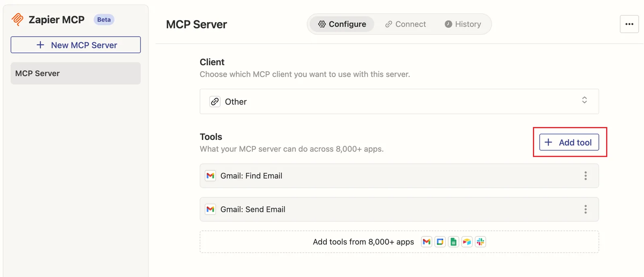The height and width of the screenshot is (277, 644).
Task: Click the Zapier MCP logo icon
Action: [17, 19]
